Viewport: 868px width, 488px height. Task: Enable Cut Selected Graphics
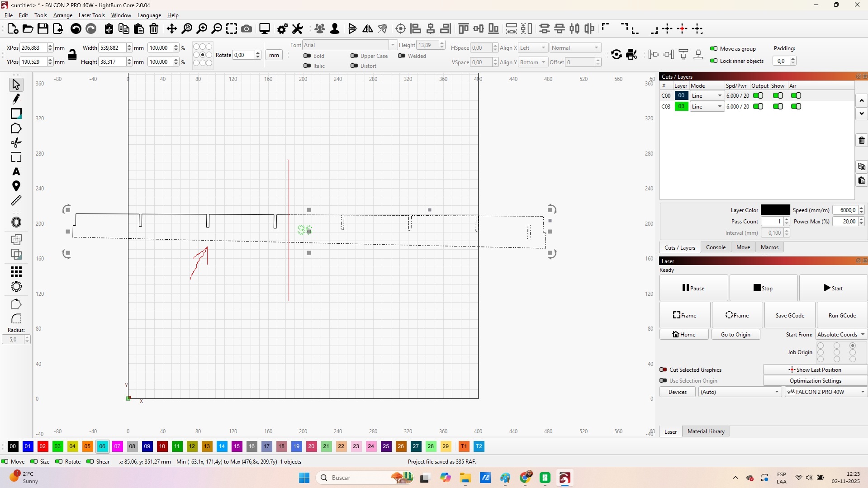pyautogui.click(x=663, y=370)
